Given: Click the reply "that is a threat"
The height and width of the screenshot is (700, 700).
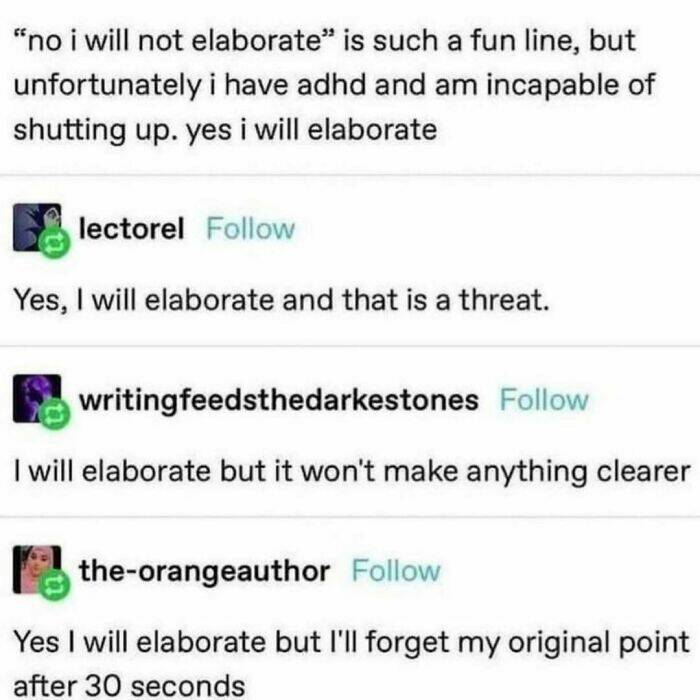Looking at the screenshot, I should point(281,300).
